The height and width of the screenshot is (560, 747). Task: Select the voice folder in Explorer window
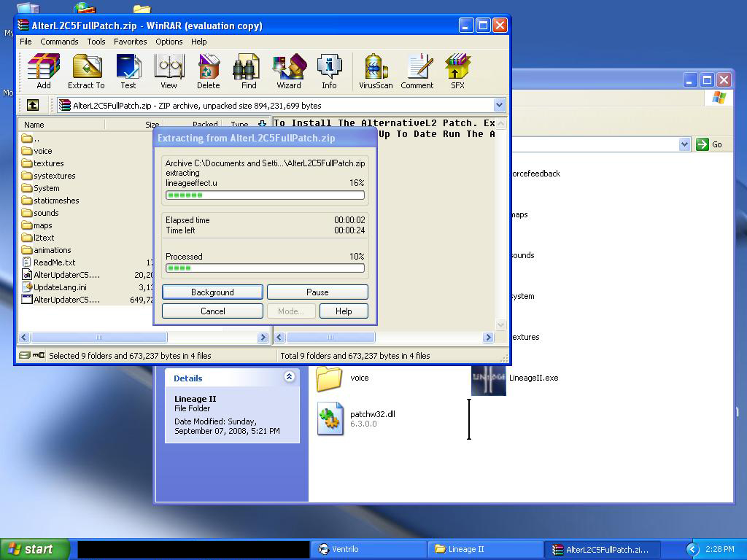[343, 378]
